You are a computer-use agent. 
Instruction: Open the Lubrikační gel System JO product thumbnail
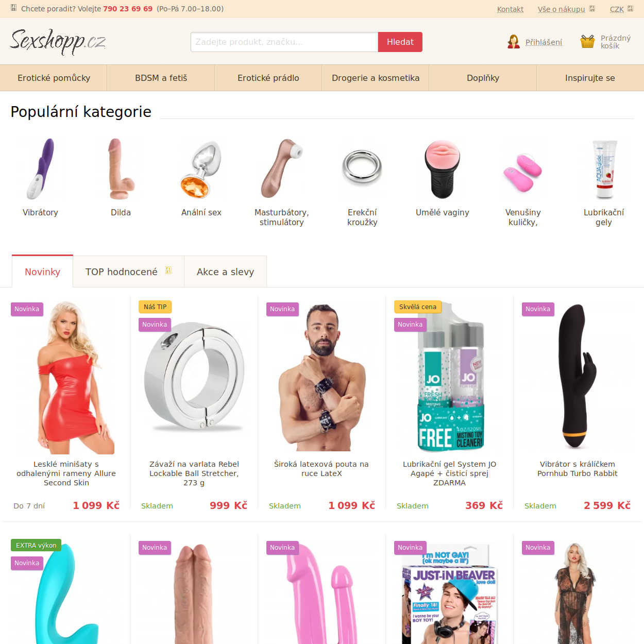[x=449, y=378]
